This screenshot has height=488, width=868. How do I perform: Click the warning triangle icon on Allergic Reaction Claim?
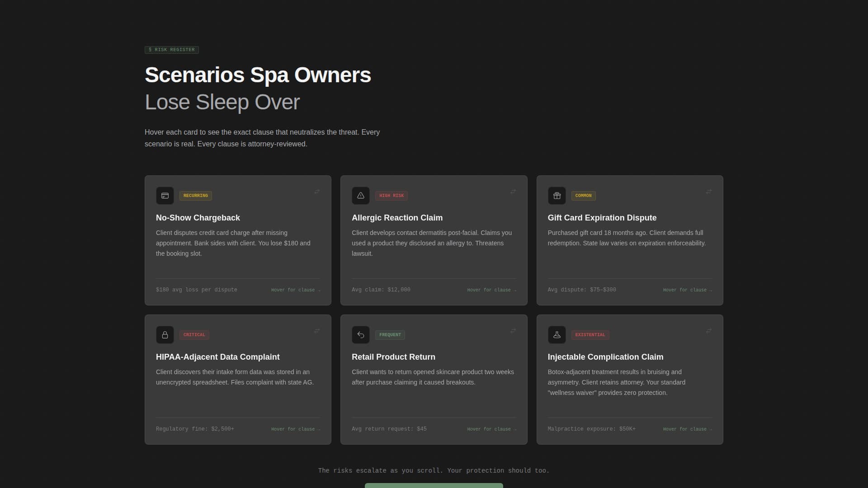(361, 196)
